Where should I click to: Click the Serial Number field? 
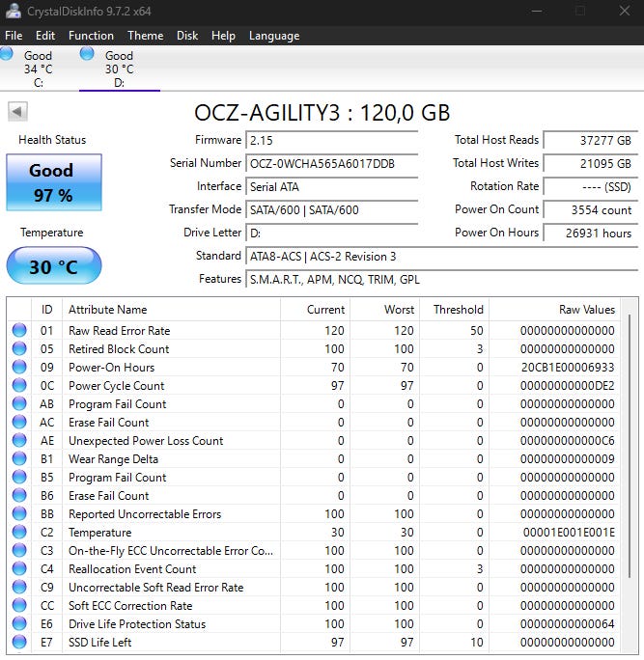[332, 164]
